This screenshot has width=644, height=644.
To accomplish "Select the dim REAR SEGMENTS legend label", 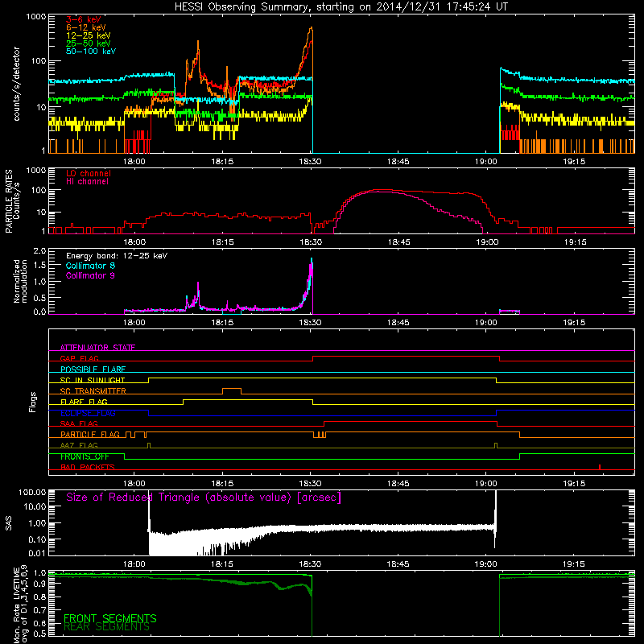I will pos(106,627).
